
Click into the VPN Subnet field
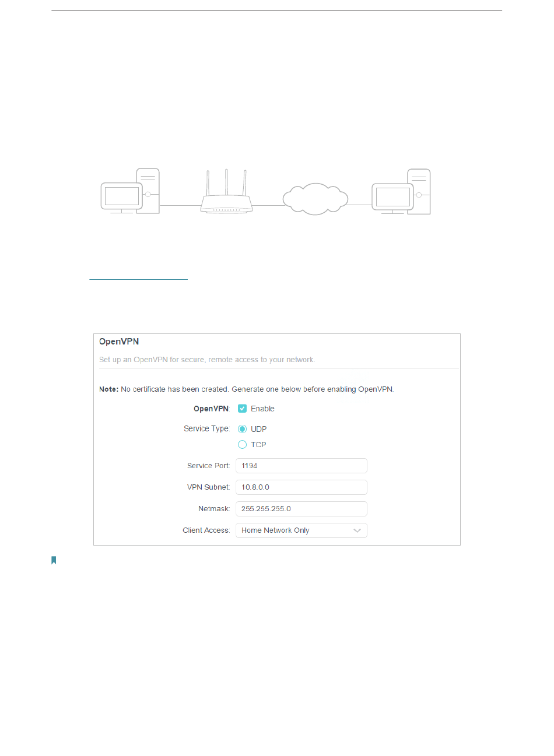pos(301,487)
